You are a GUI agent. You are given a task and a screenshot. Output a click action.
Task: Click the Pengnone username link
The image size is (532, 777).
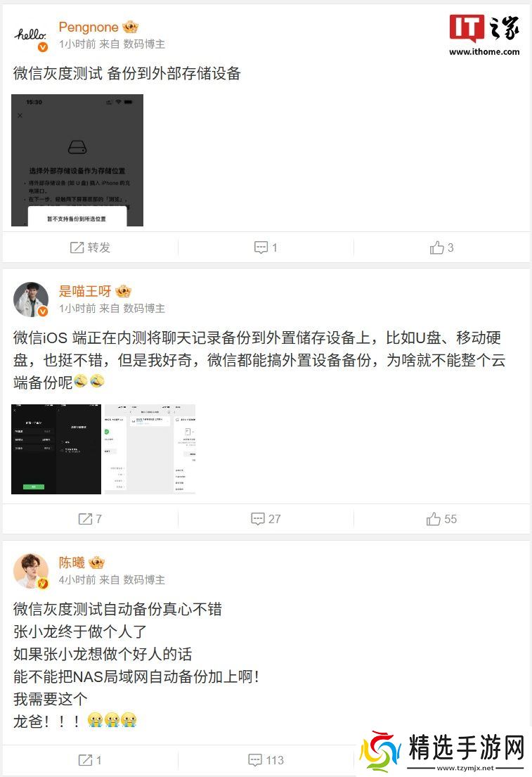coord(88,27)
